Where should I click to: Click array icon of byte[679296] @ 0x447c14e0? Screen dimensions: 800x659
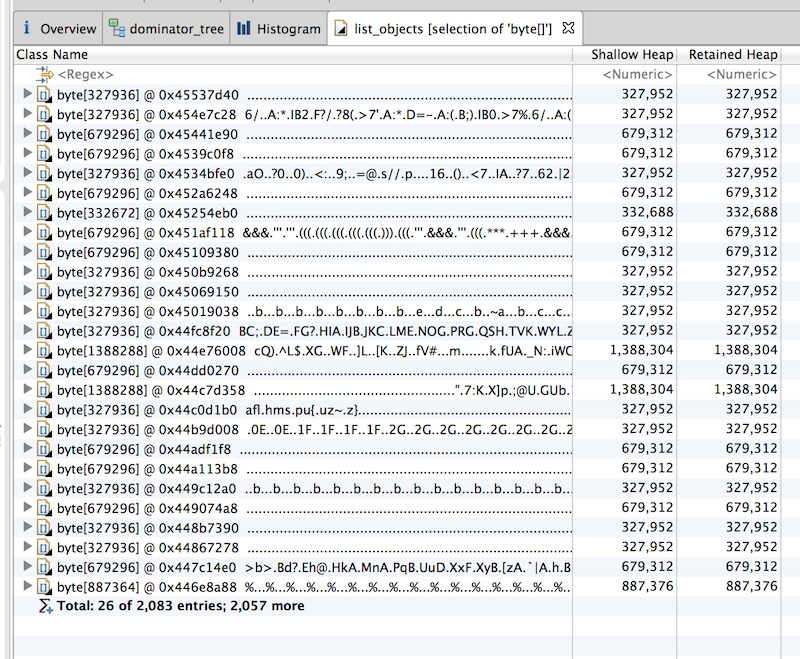pos(44,567)
